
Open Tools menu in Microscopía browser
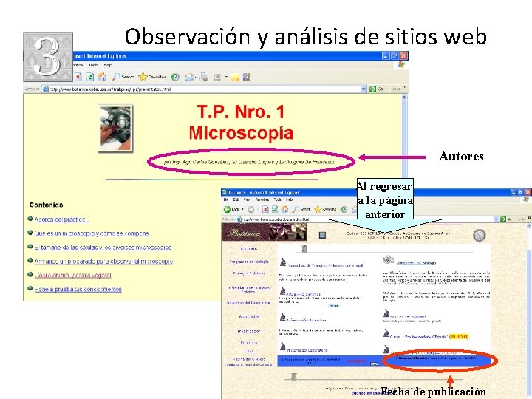[93, 65]
